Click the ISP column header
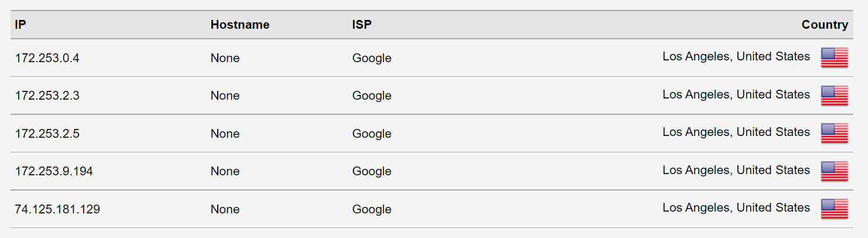 [x=362, y=25]
